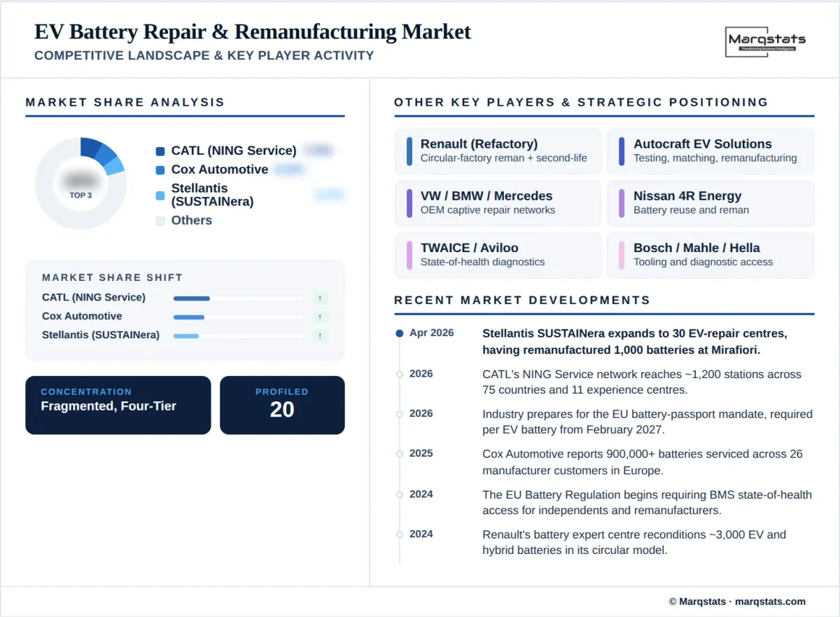This screenshot has width=840, height=617.
Task: Click up arrow for Stellantis shift
Action: 320,336
